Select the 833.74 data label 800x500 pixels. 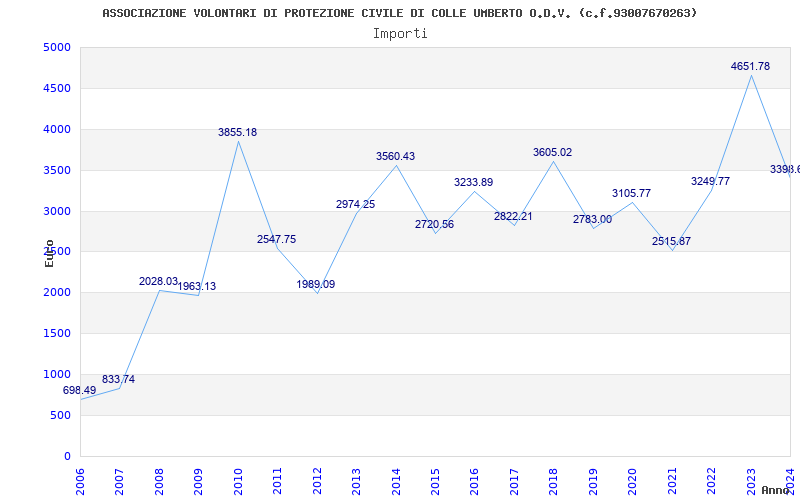pyautogui.click(x=118, y=379)
